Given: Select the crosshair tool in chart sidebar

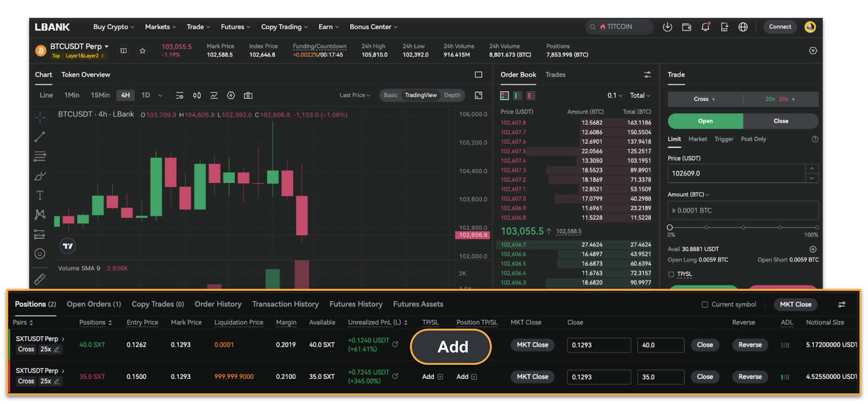Looking at the screenshot, I should (x=40, y=117).
